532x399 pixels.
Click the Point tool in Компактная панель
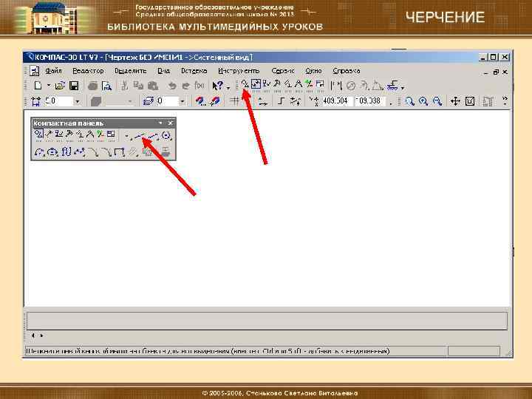coord(127,136)
